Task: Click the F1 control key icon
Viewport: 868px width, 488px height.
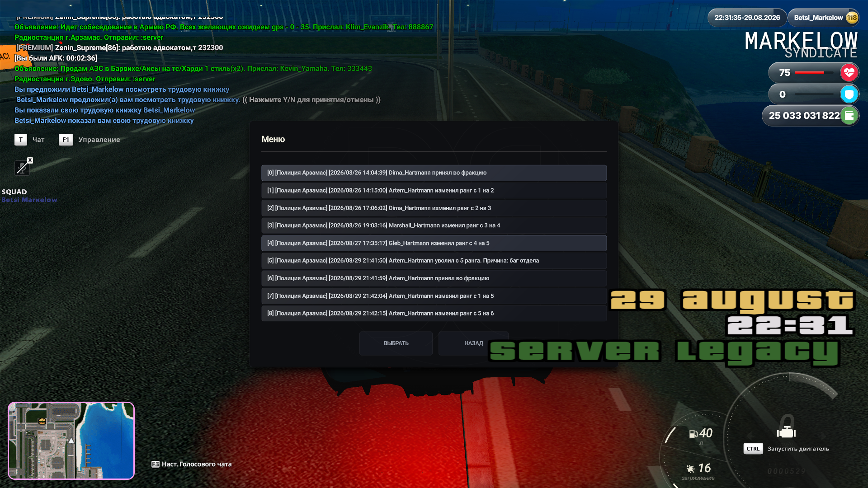Action: click(x=66, y=140)
